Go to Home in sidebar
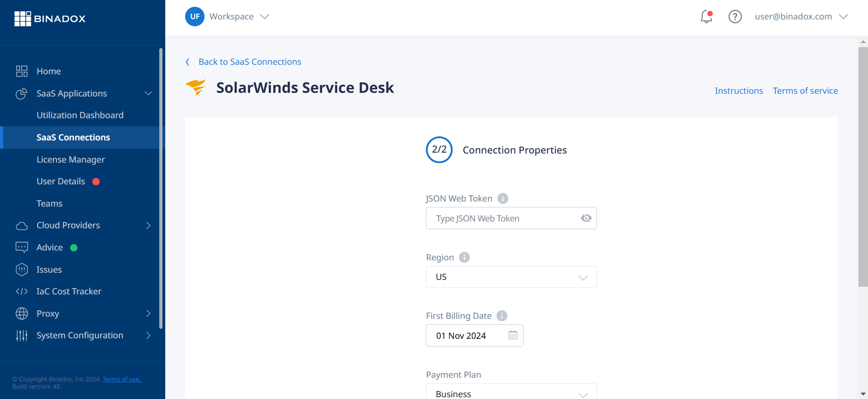This screenshot has width=868, height=399. point(48,71)
